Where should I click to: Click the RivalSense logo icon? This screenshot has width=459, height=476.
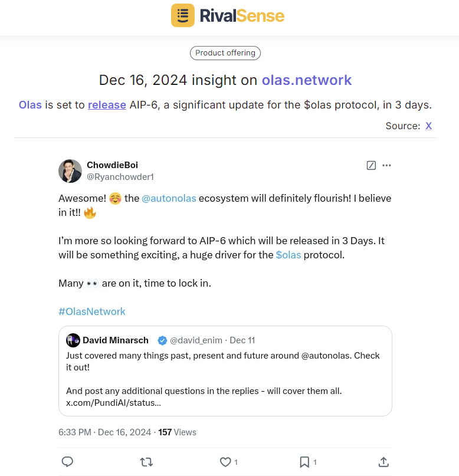[183, 15]
